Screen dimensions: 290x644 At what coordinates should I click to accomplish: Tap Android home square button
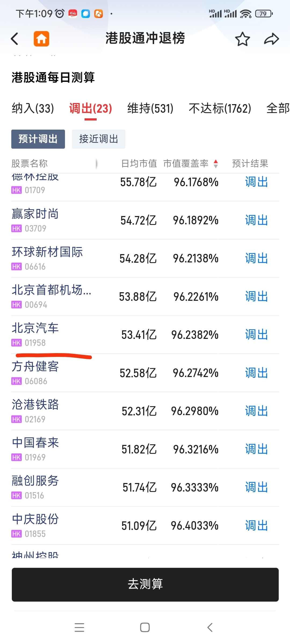145,627
